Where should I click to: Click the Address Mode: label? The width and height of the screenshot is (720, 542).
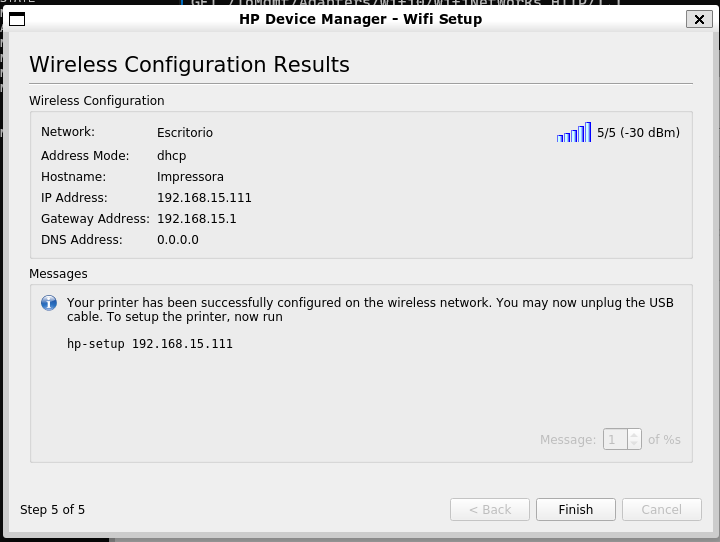coord(85,156)
